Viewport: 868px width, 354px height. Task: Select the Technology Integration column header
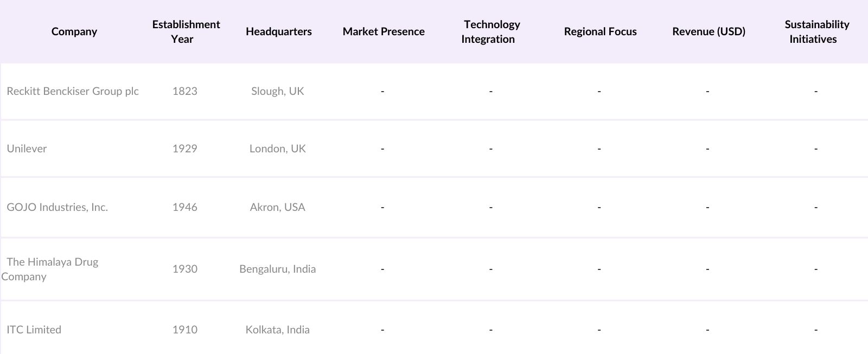click(490, 31)
